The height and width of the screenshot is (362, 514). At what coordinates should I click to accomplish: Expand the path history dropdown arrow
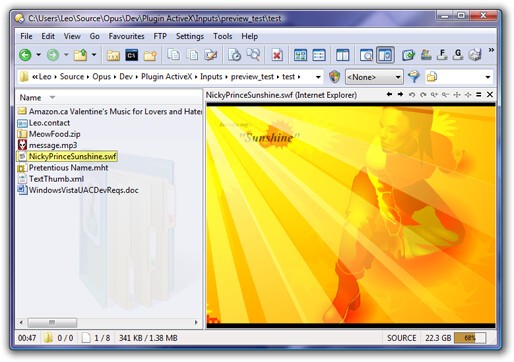(318, 77)
